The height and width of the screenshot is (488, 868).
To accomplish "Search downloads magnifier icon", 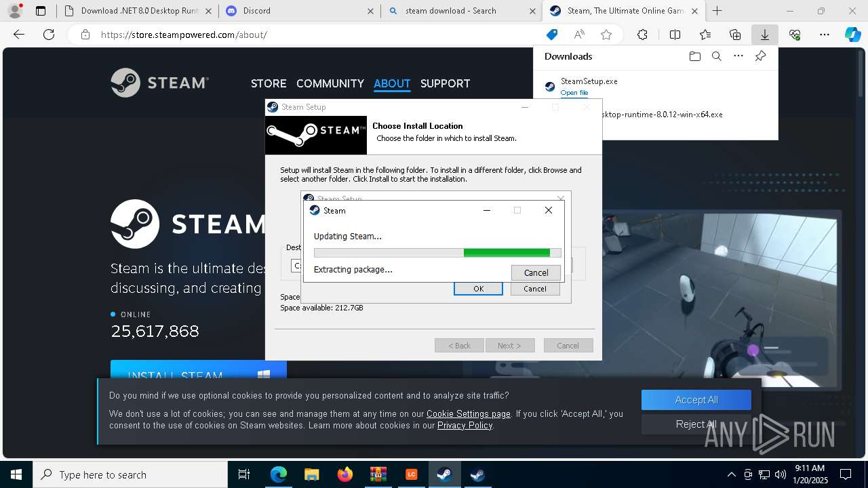I will pos(716,56).
